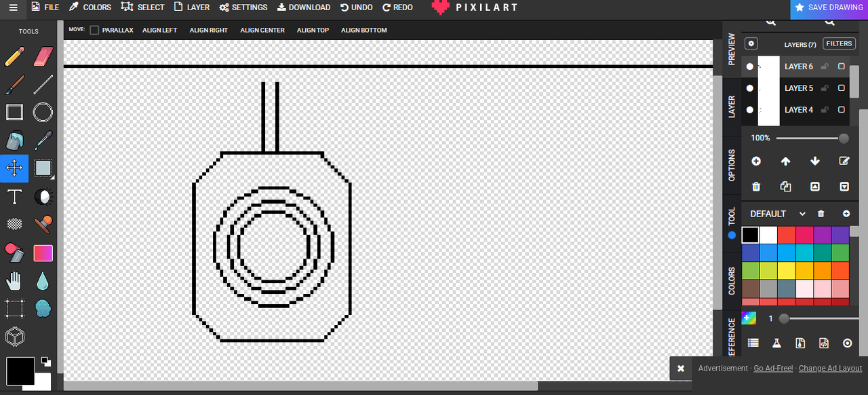Select the Move tool

[x=14, y=168]
